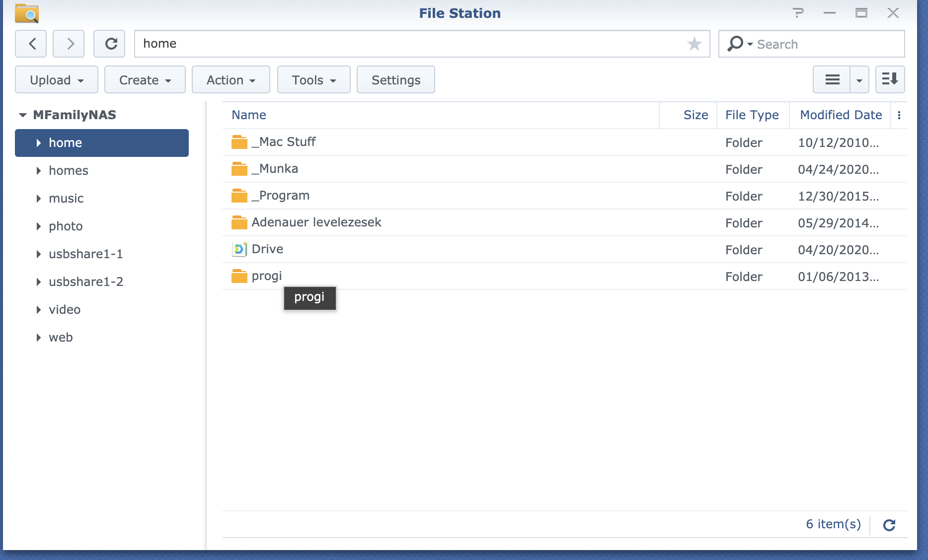The width and height of the screenshot is (928, 560).
Task: Sort by the Size column header
Action: (x=688, y=115)
